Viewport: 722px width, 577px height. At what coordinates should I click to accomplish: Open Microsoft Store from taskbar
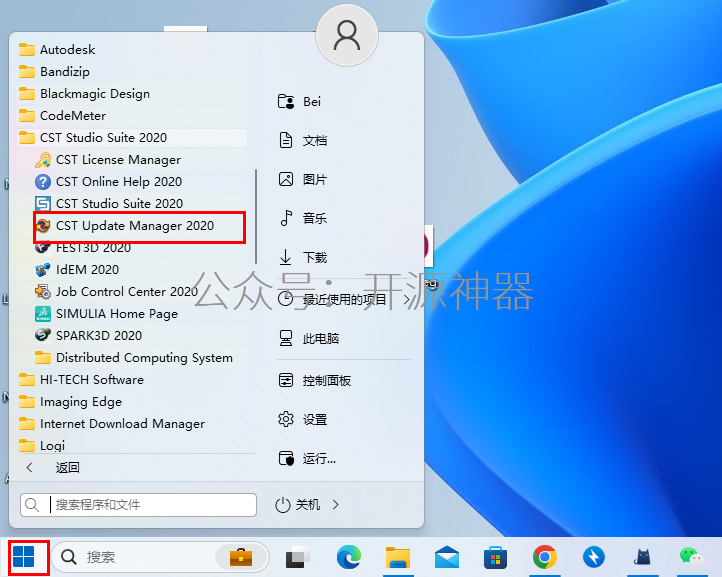tap(495, 557)
